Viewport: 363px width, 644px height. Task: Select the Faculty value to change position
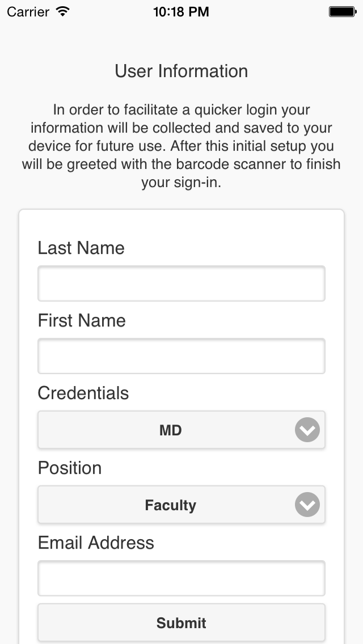170,505
